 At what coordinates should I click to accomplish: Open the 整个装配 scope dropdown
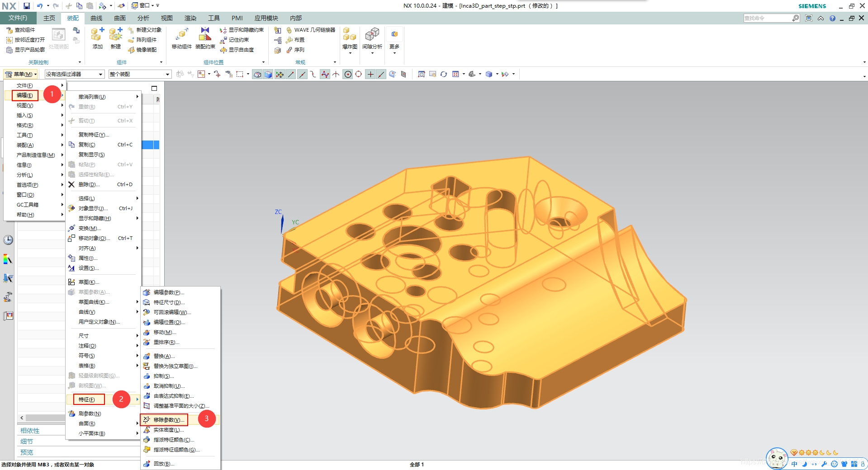pyautogui.click(x=140, y=74)
